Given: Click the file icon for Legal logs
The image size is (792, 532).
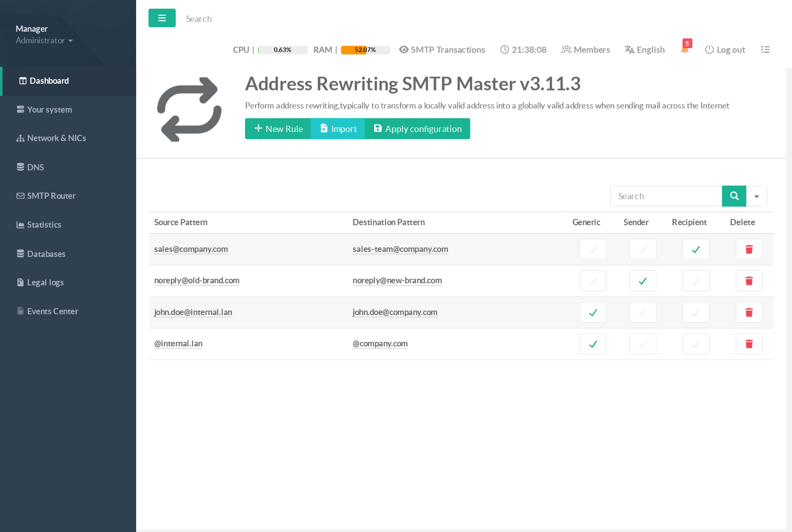Looking at the screenshot, I should (x=20, y=282).
